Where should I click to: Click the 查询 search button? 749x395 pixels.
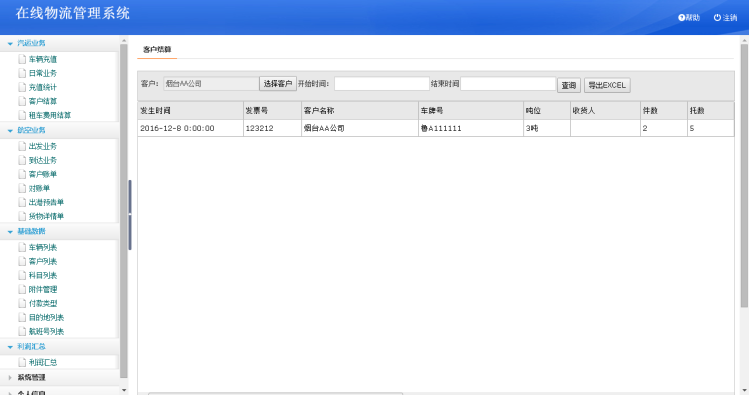pos(569,85)
